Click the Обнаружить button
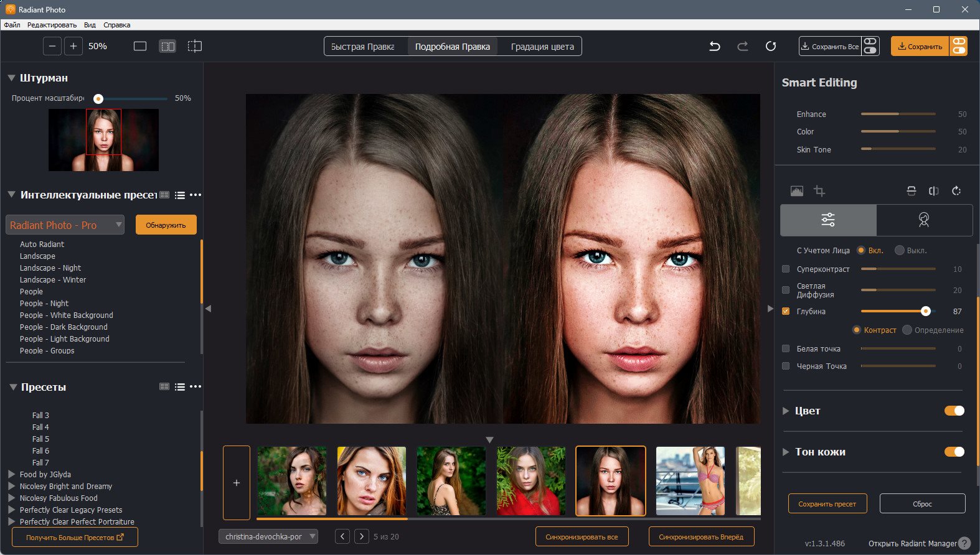The image size is (980, 555). point(166,225)
